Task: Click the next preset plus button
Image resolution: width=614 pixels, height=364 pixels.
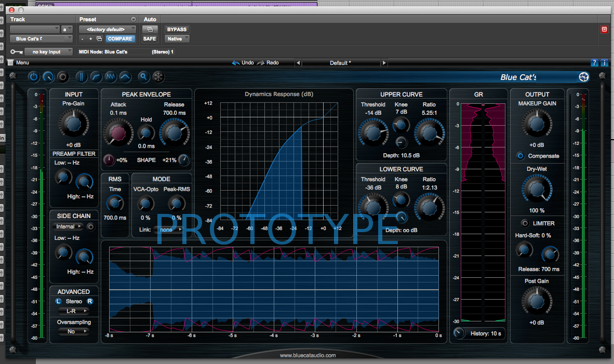Action: pos(90,39)
